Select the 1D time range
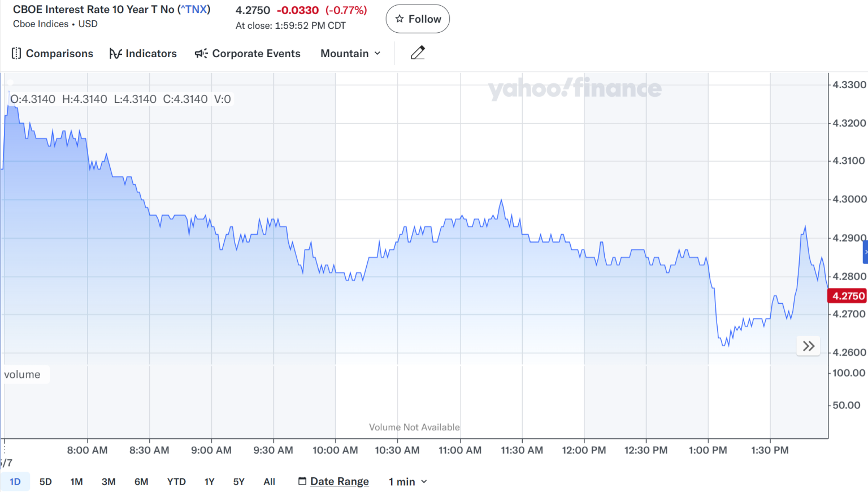868x492 pixels. coord(15,481)
